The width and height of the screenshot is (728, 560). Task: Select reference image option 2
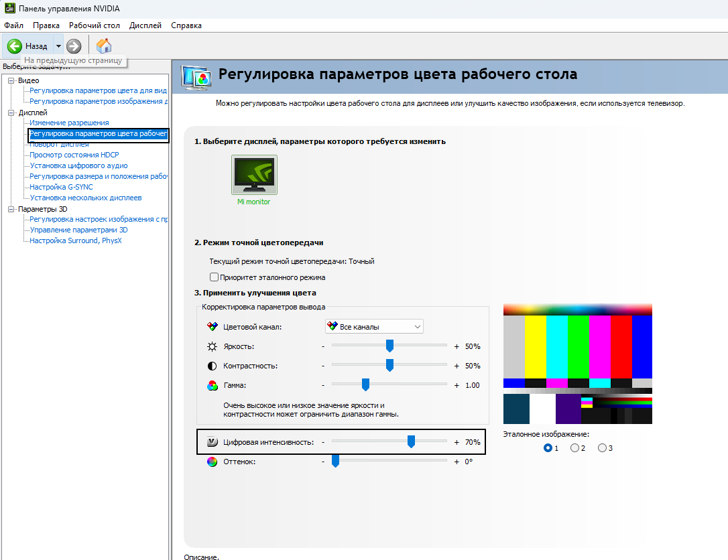coord(574,447)
